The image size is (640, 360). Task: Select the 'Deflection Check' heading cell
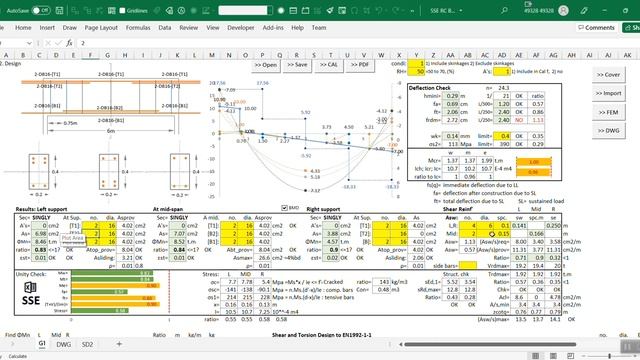tap(429, 88)
